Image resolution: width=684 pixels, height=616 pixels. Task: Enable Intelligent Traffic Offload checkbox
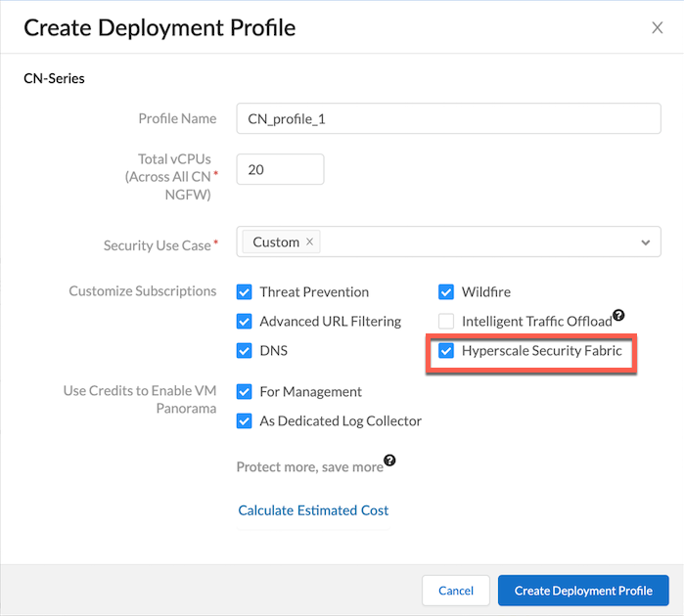tap(446, 322)
